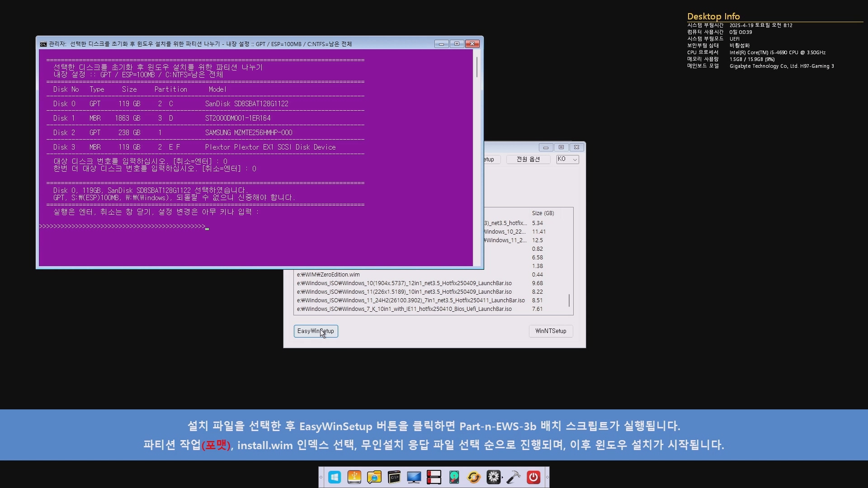Click the blue monitor display icon

(x=414, y=477)
